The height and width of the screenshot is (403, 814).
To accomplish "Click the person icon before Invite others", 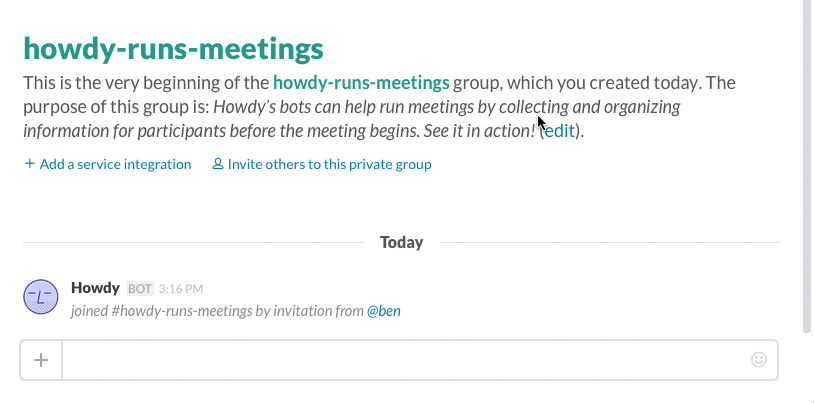I will [x=218, y=164].
